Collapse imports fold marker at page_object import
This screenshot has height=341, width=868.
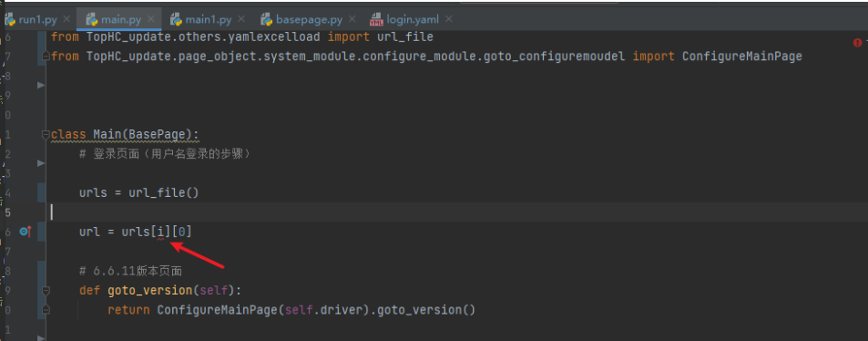pyautogui.click(x=46, y=57)
